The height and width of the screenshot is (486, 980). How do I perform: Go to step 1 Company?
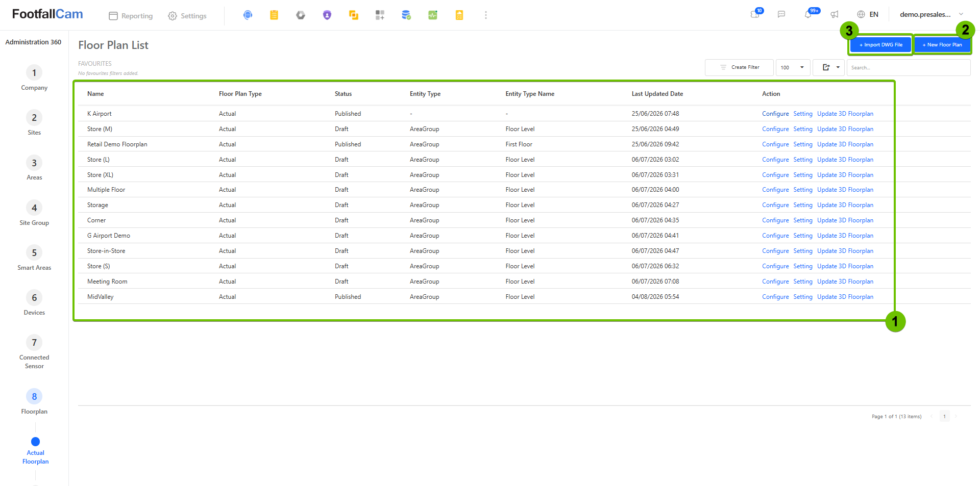click(x=34, y=78)
